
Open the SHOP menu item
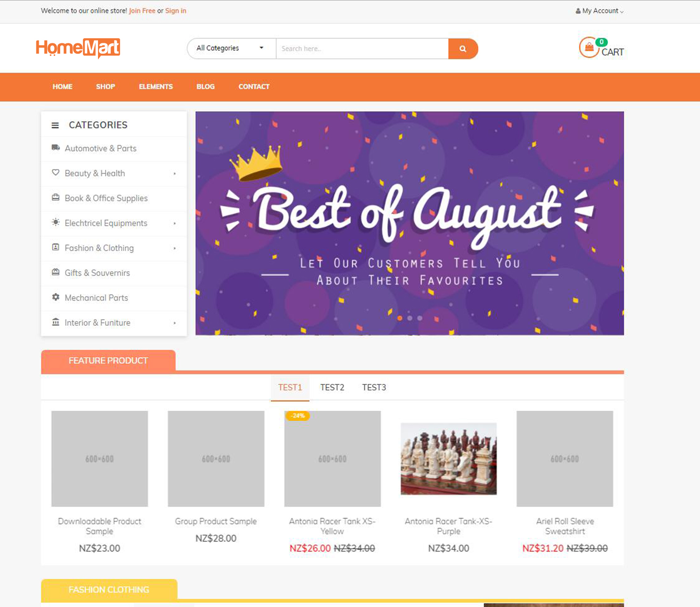coord(105,87)
